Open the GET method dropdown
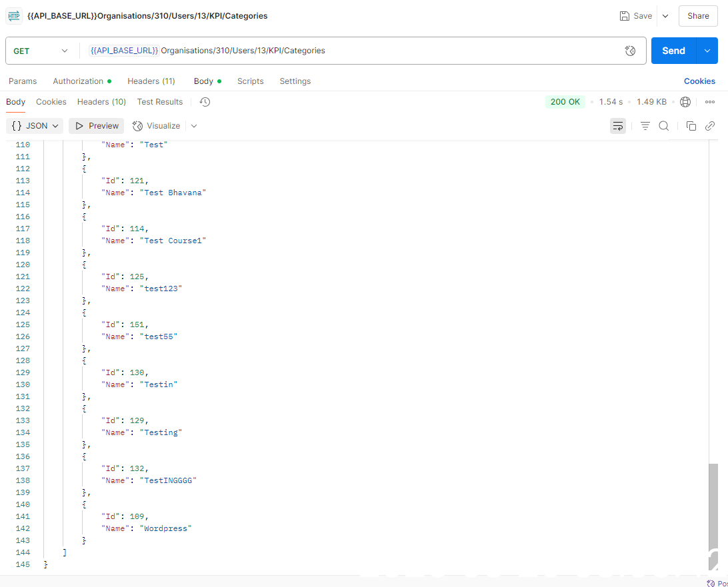The image size is (728, 587). 41,51
